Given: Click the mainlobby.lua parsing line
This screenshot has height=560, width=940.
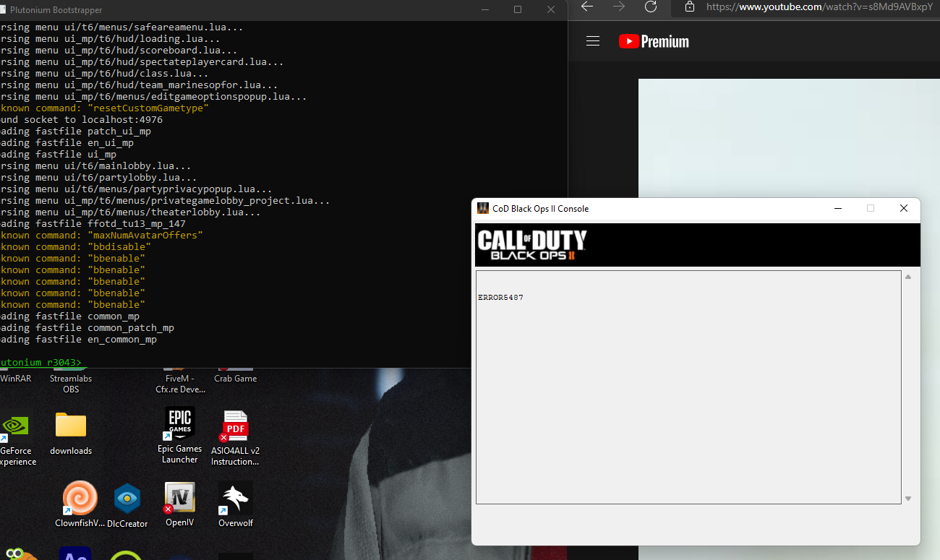Looking at the screenshot, I should (96, 165).
